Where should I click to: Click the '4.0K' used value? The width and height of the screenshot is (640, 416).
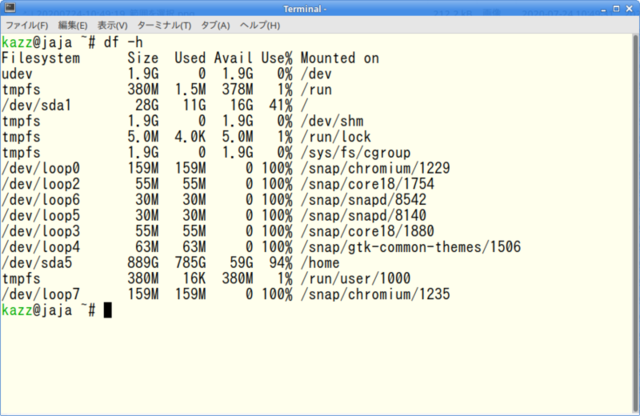[190, 137]
